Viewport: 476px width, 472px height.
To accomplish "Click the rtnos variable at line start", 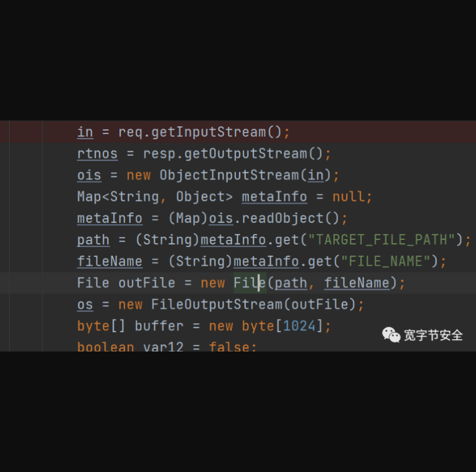I will coord(97,154).
